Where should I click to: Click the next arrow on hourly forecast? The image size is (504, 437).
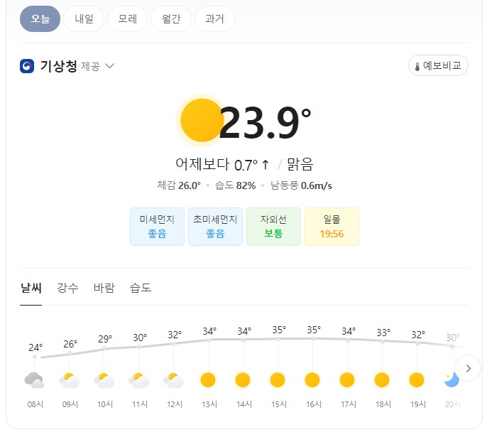tap(468, 368)
